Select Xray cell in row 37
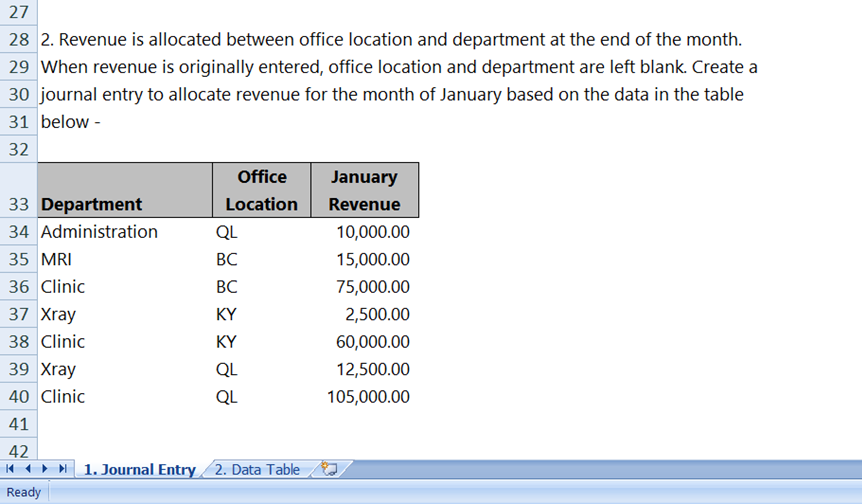 click(125, 314)
